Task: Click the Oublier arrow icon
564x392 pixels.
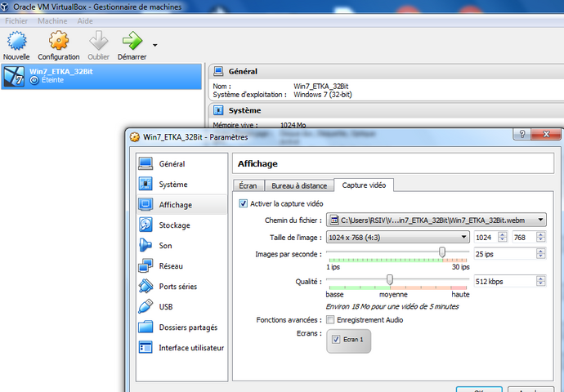Action: 99,40
